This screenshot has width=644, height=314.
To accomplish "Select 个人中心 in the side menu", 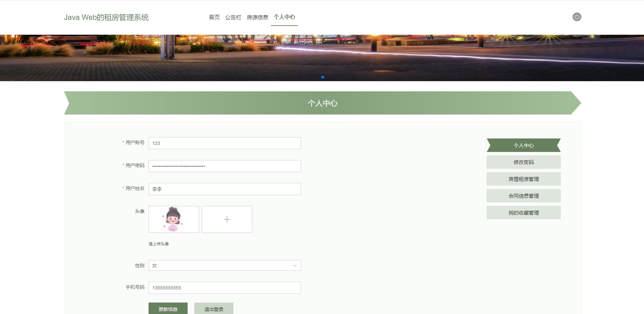I will [x=523, y=145].
